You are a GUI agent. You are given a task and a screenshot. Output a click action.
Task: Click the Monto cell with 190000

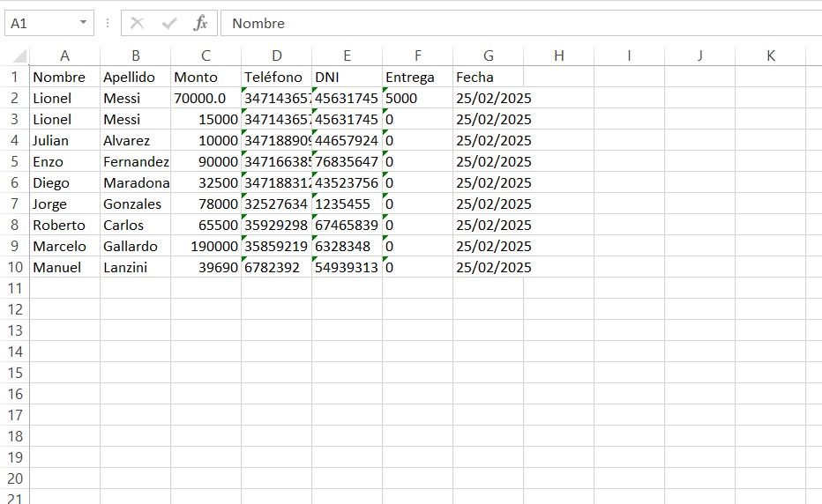point(205,246)
